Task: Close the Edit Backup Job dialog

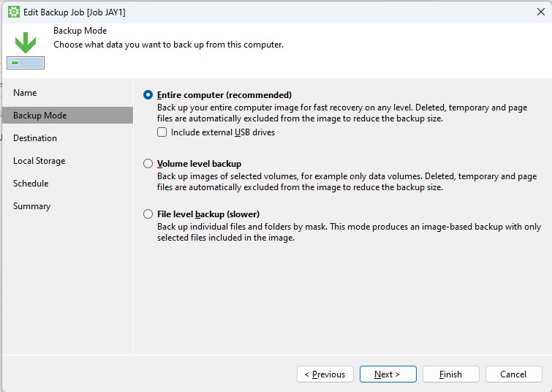Action: point(540,12)
